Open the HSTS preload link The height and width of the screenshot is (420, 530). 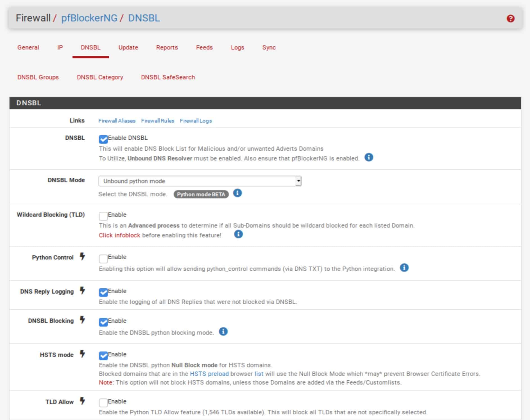[209, 374]
